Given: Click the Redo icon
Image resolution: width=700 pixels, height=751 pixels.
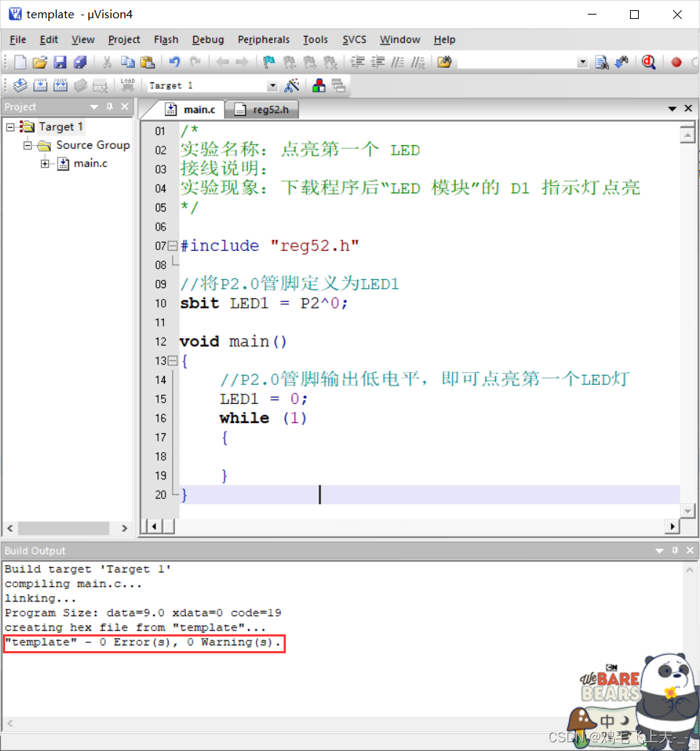Looking at the screenshot, I should coord(195,62).
